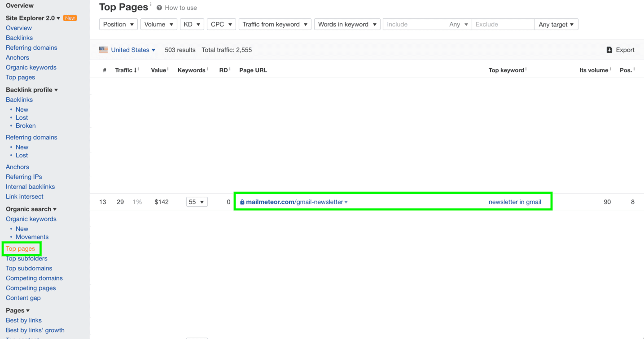The width and height of the screenshot is (644, 339).
Task: Open Organic keywords under Site Explorer 2.0
Action: tap(31, 67)
